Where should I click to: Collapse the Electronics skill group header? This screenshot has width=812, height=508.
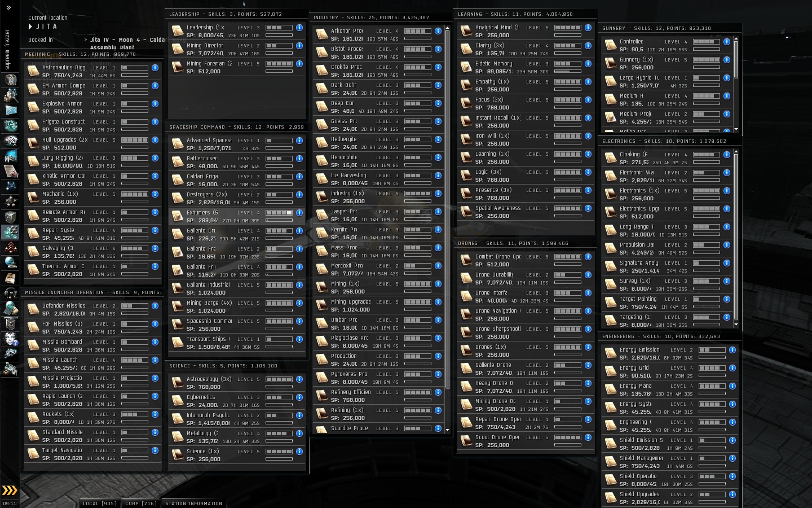click(670, 141)
